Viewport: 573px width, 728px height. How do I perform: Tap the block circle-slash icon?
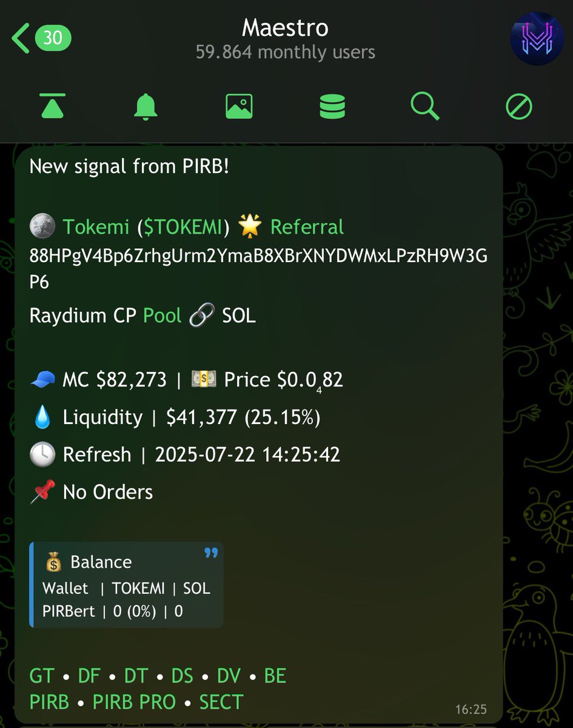519,107
